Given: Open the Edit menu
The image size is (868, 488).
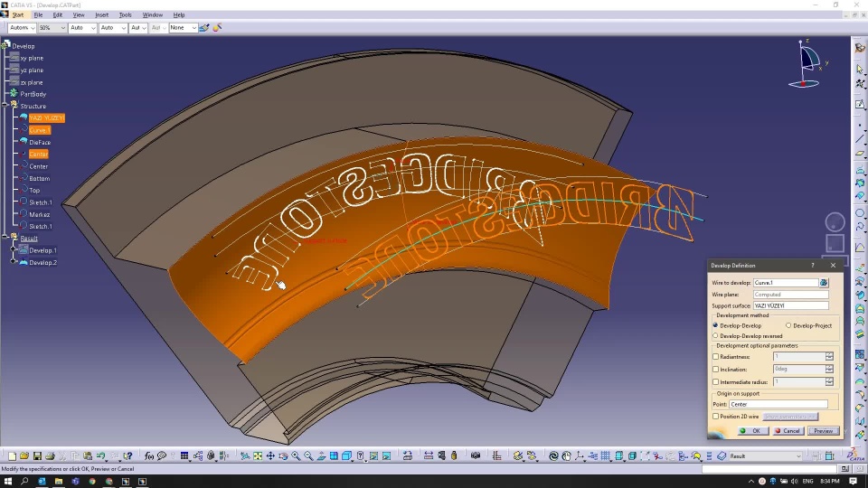Looking at the screenshot, I should click(58, 15).
